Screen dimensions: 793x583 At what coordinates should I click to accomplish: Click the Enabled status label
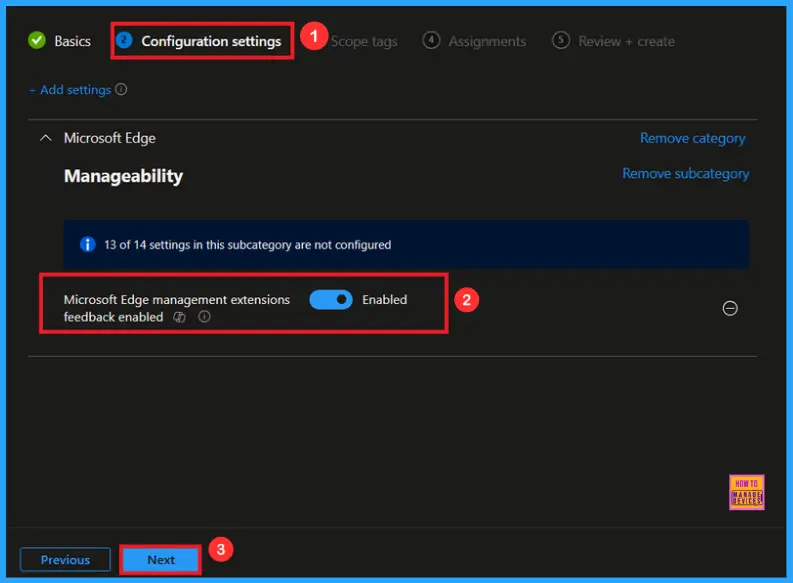[384, 300]
